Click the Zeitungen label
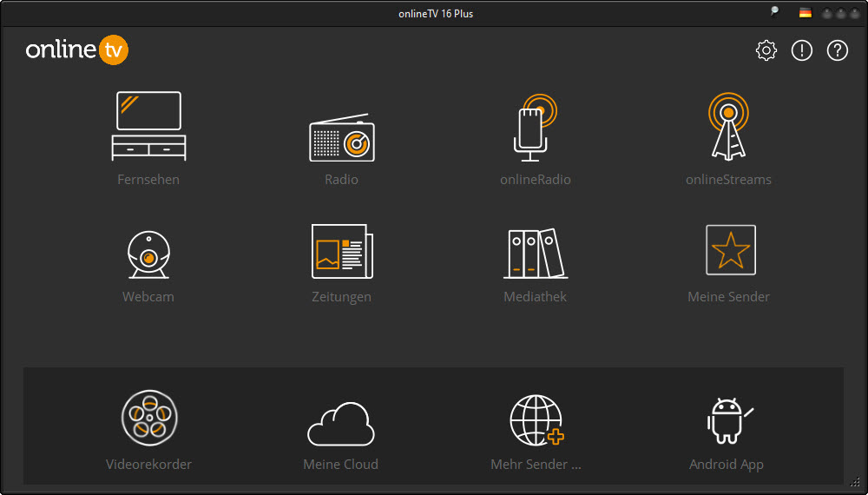Viewport: 868px width, 495px height. tap(341, 297)
